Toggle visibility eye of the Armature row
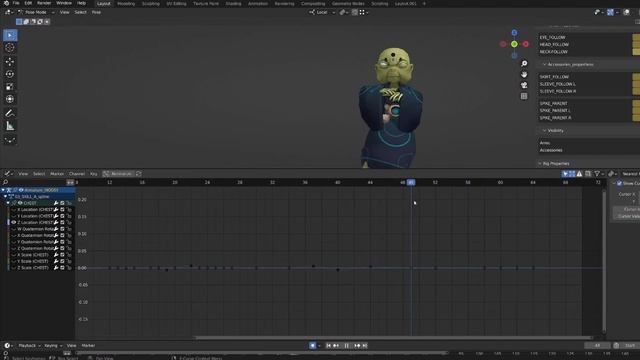Viewport: 640px width, 360px height. (21, 190)
